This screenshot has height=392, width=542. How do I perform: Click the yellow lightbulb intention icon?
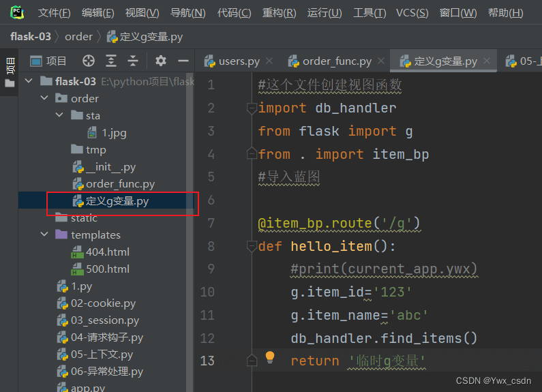[x=269, y=357]
